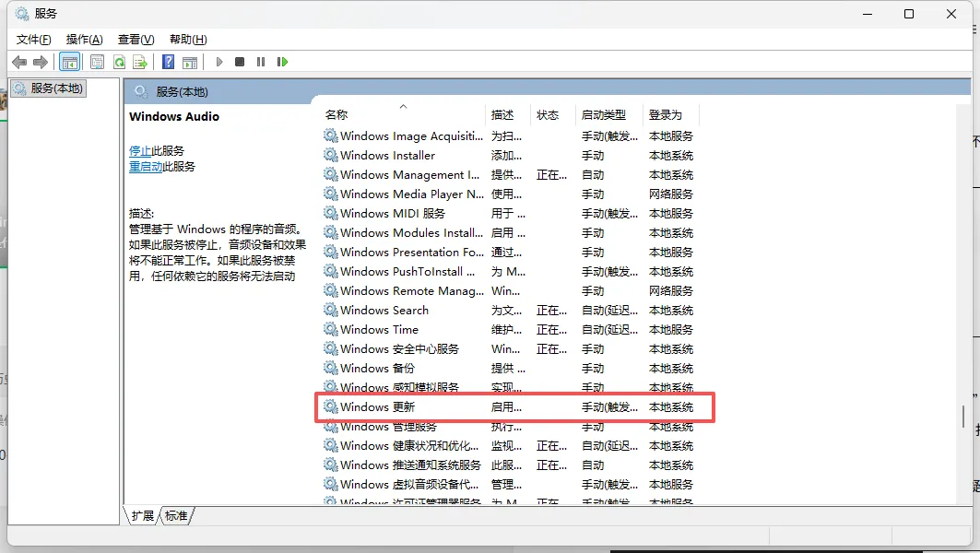980x553 pixels.
Task: Select Windows 推送通知系统服务 row
Action: (x=509, y=465)
